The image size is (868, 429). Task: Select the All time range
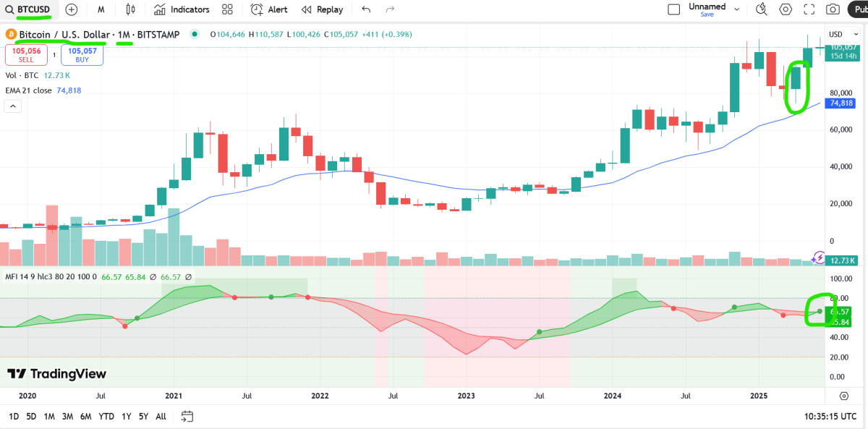[161, 416]
